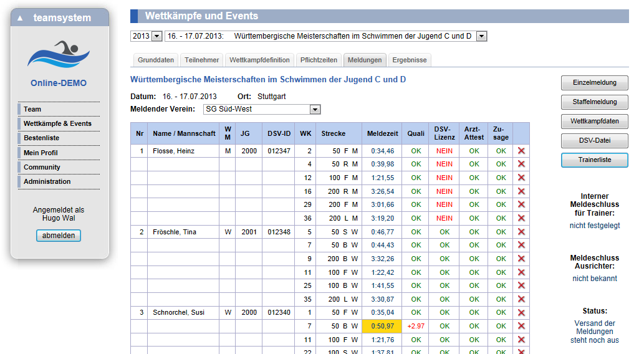Image resolution: width=644 pixels, height=354 pixels.
Task: Remove the 0:39,98 entry with red X
Action: point(521,164)
